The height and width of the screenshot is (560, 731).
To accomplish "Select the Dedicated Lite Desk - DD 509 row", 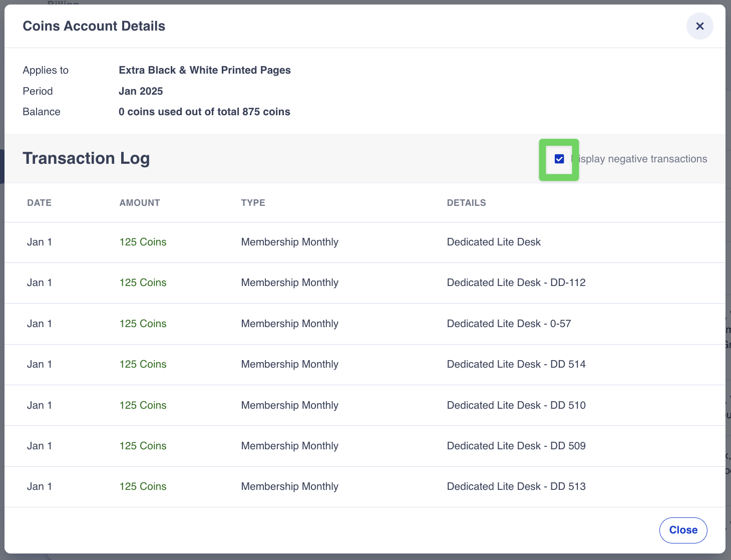I will tap(516, 446).
